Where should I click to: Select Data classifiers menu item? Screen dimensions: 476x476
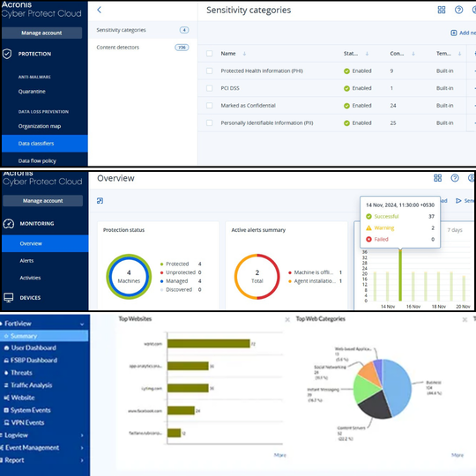click(x=45, y=144)
